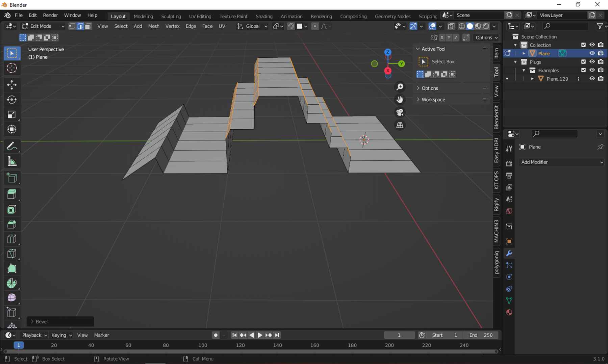The image size is (608, 364).
Task: Switch to vertex select mode
Action: click(x=72, y=26)
